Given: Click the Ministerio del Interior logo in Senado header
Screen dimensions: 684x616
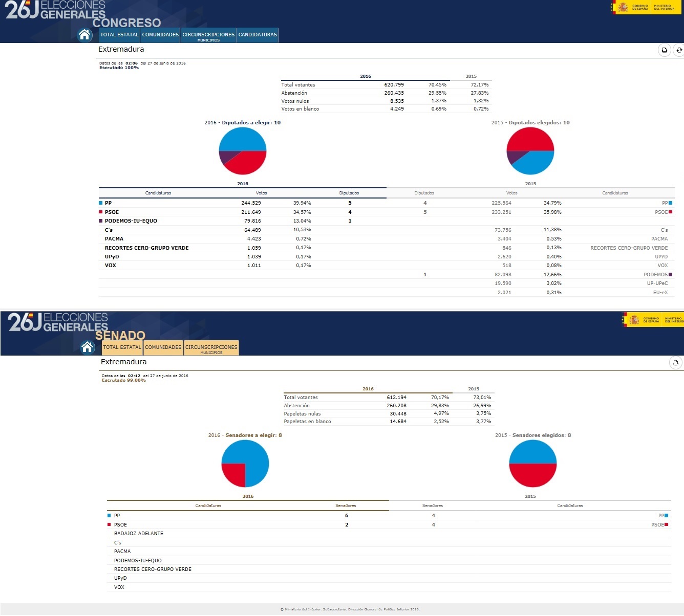Looking at the screenshot, I should tap(673, 320).
